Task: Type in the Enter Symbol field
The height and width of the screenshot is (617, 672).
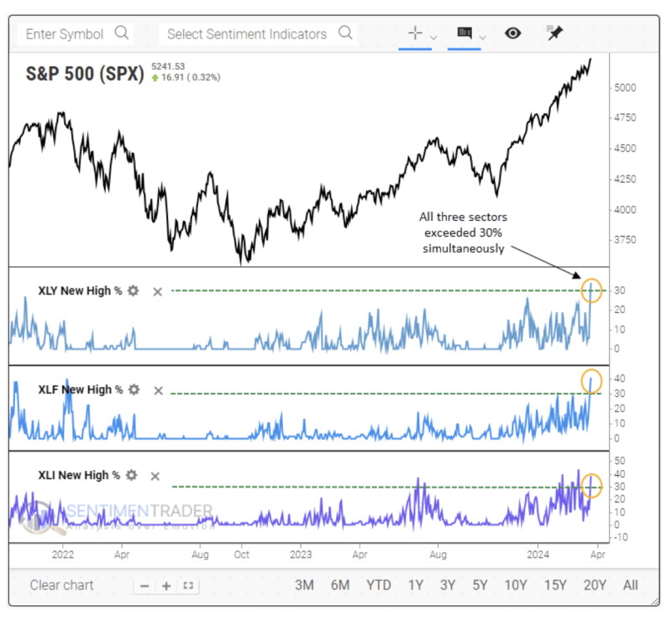Action: pyautogui.click(x=66, y=34)
